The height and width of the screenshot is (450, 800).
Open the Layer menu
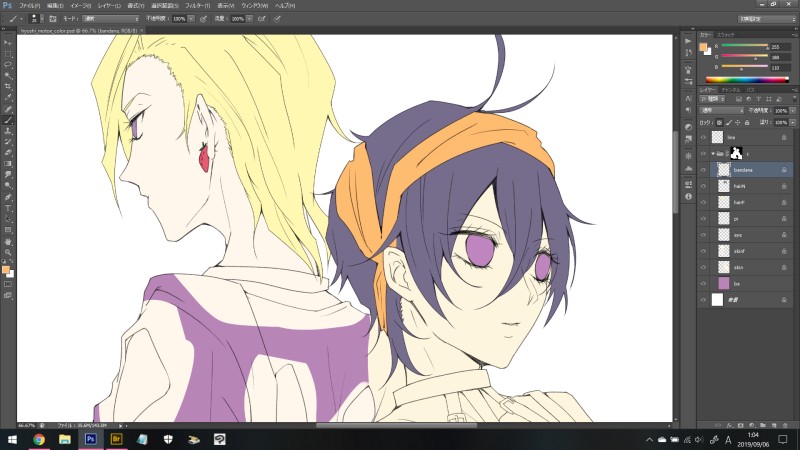(109, 6)
